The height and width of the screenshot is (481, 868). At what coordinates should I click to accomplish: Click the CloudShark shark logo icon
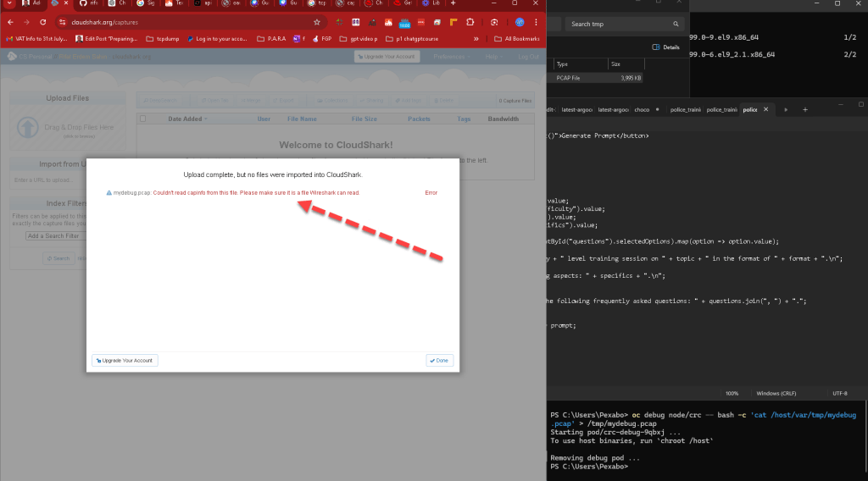(12, 57)
